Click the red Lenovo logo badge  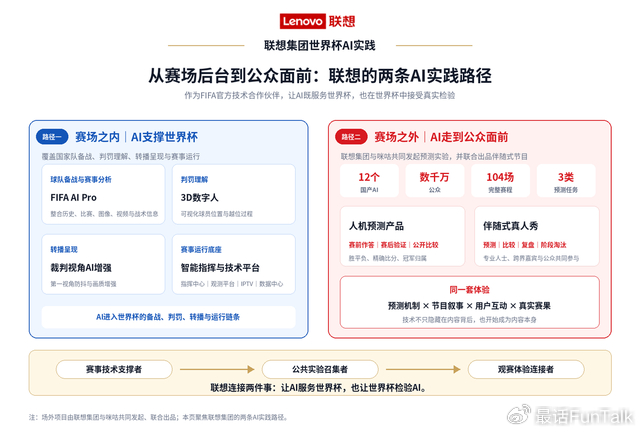point(302,21)
